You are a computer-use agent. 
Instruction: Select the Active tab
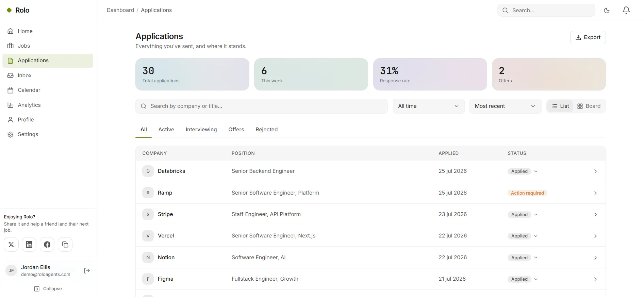(x=166, y=130)
